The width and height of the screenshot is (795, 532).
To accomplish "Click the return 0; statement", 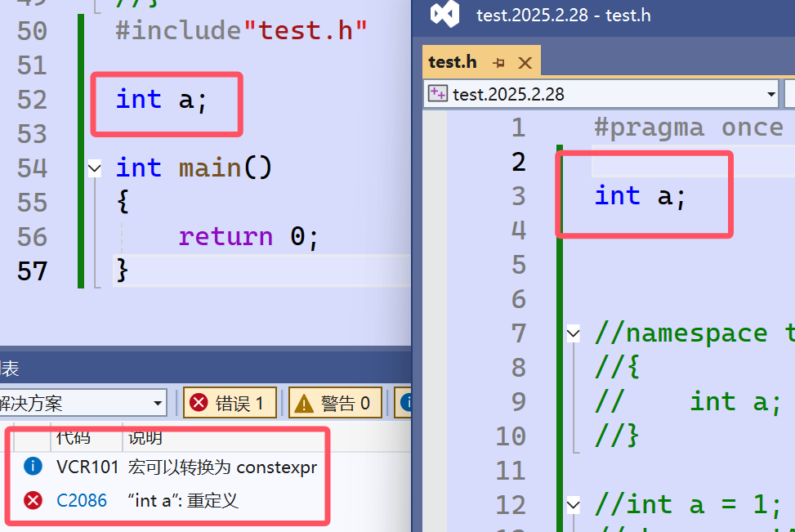I will pos(248,237).
